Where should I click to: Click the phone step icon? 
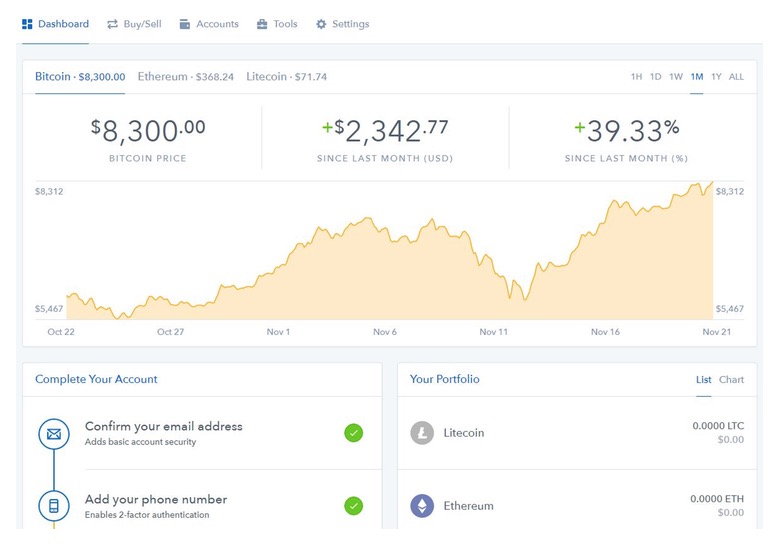tap(54, 506)
